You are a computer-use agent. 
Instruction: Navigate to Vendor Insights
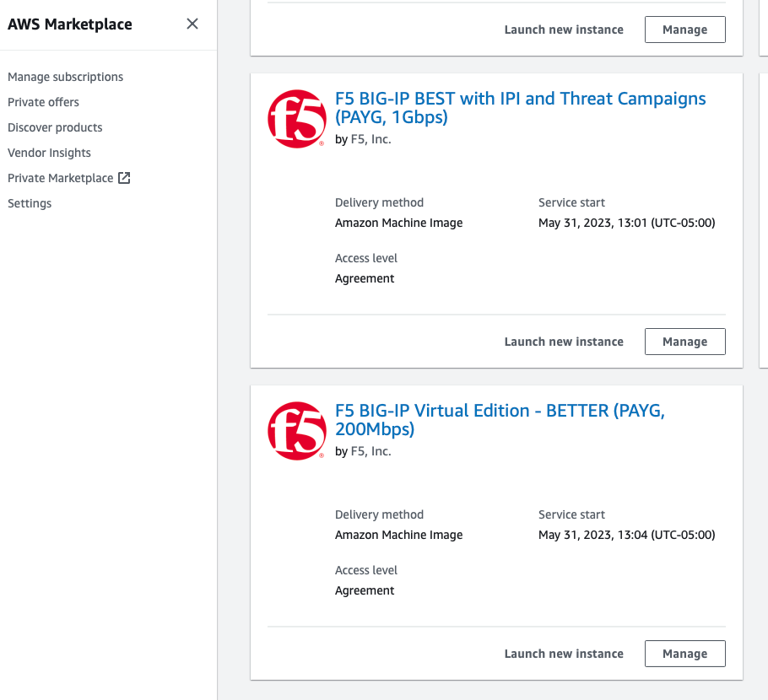click(49, 153)
